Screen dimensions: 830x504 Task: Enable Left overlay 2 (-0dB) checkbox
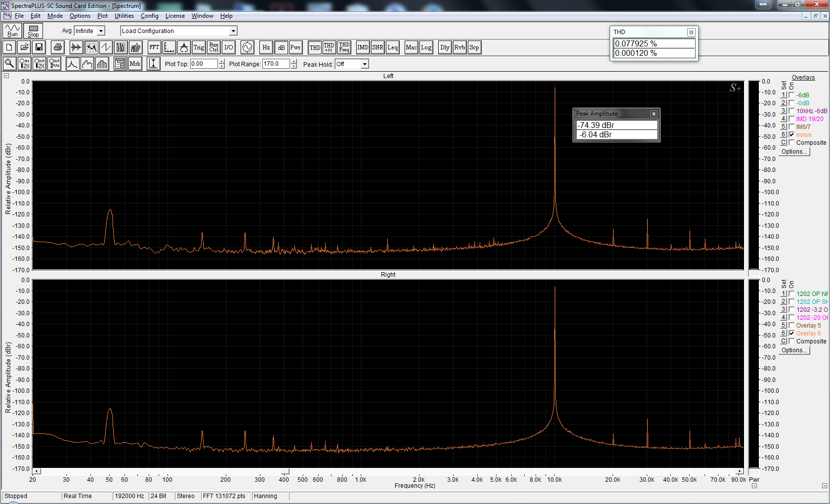tap(791, 103)
